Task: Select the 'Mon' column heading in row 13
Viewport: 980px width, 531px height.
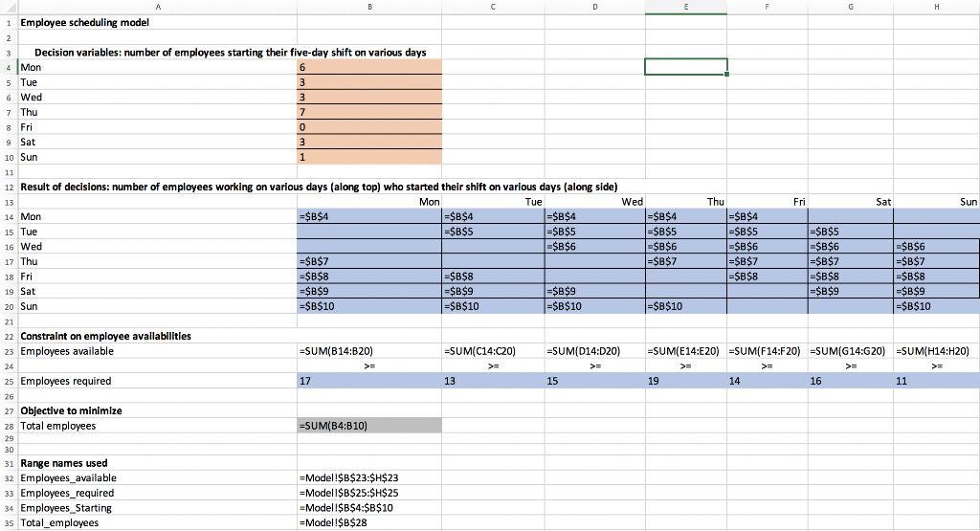Action: tap(369, 202)
